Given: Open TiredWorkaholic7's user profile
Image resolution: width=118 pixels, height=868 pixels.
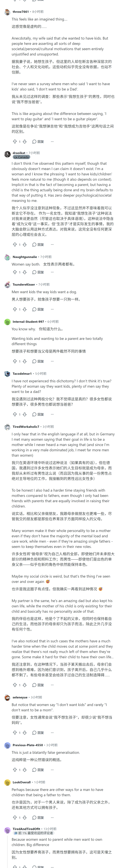Looking at the screenshot, I should (26, 427).
